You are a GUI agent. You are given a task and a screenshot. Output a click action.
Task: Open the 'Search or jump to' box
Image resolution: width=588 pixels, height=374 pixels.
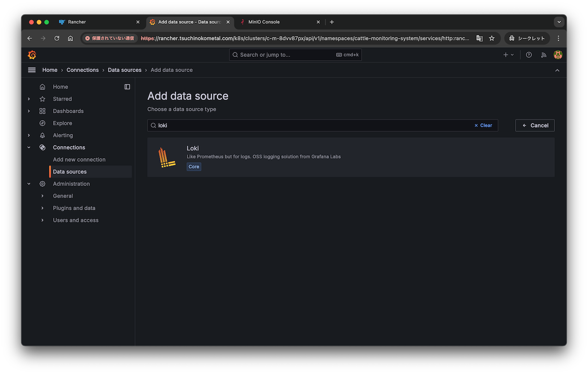point(295,55)
